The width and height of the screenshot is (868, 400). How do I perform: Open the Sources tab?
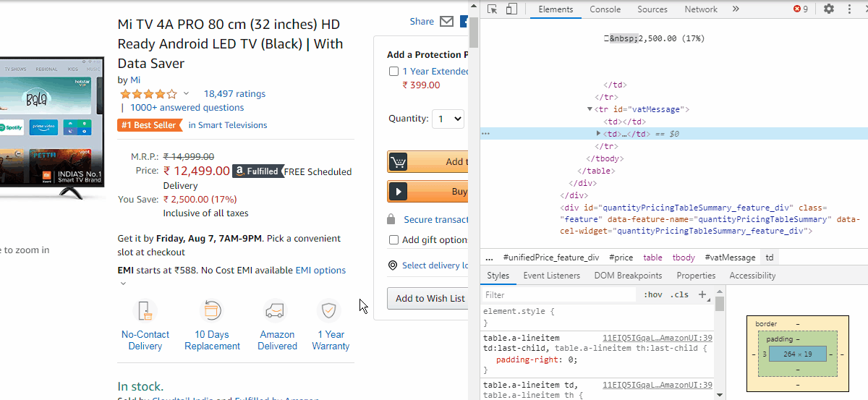pyautogui.click(x=652, y=9)
